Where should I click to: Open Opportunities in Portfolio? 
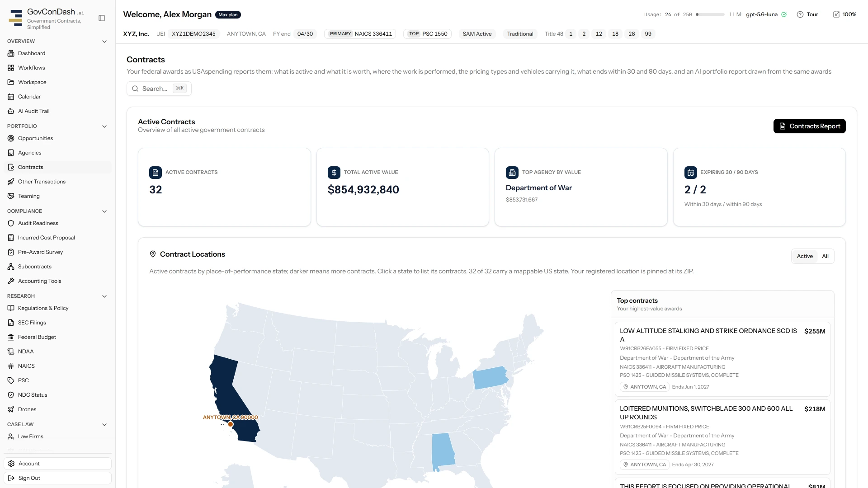tap(57, 138)
